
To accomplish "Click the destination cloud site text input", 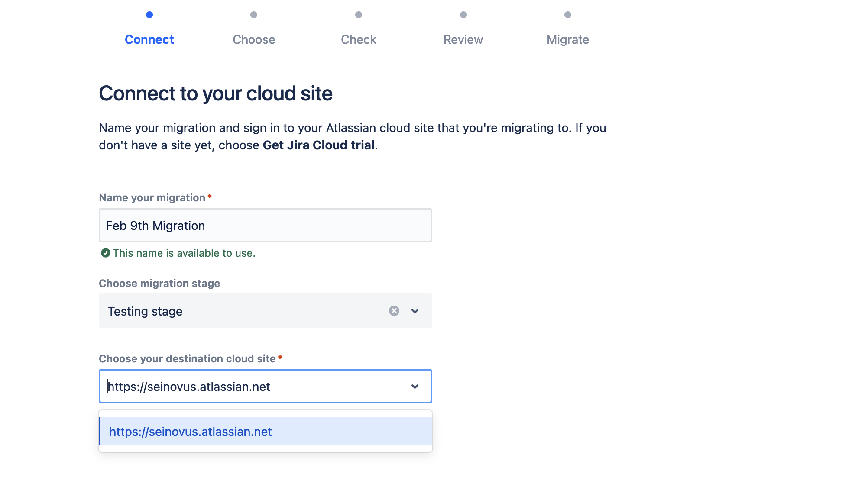I will 256,386.
